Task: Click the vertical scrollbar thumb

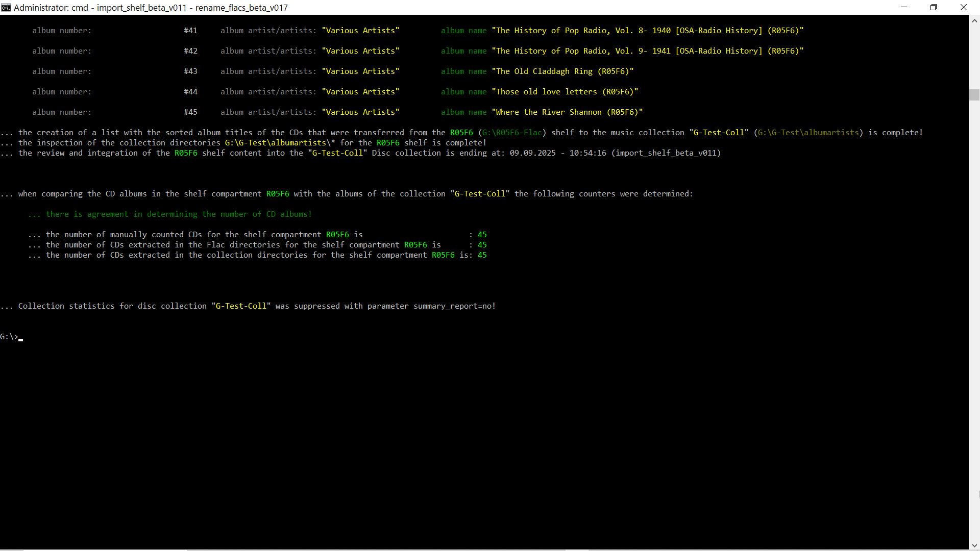Action: [x=974, y=95]
